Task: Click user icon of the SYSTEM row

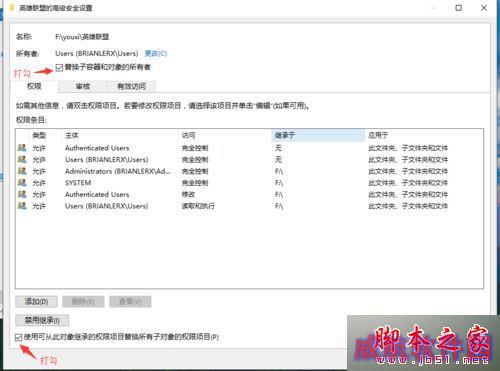Action: pos(22,183)
